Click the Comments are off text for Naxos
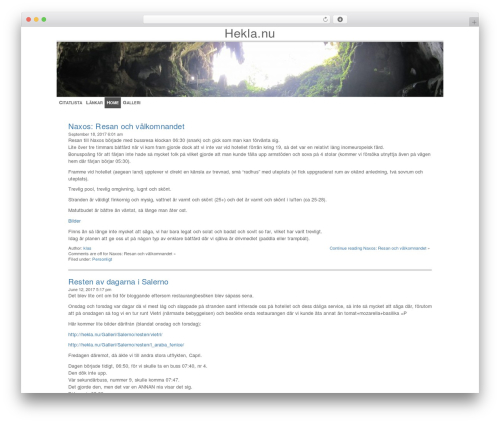Image resolution: width=500 pixels, height=423 pixels. 122,254
